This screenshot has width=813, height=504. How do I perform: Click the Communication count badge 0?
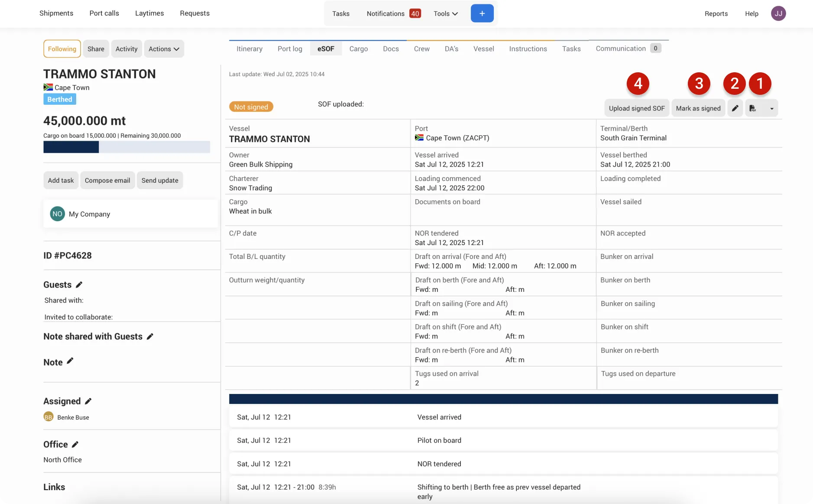click(655, 48)
